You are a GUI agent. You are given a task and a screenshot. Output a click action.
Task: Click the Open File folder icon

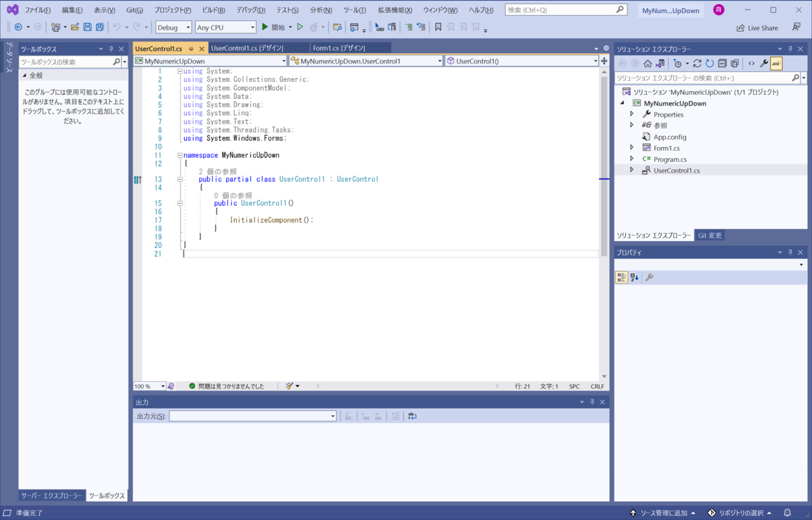point(75,27)
